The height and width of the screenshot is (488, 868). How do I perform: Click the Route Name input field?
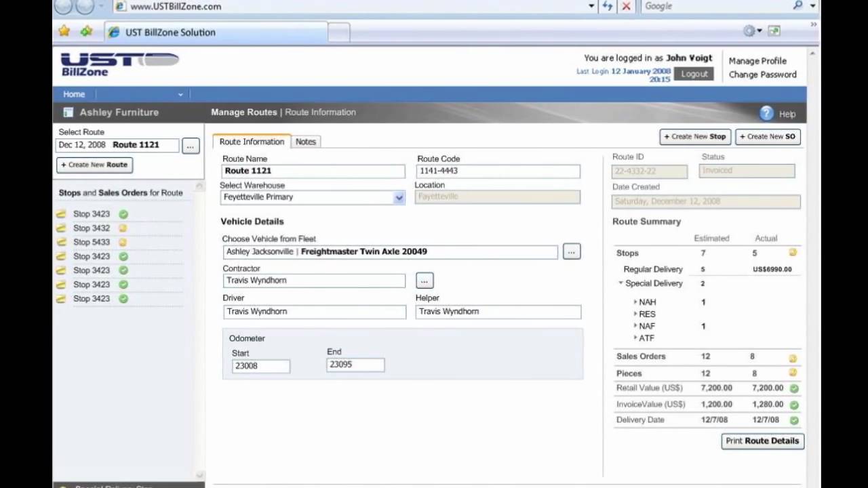(x=314, y=171)
